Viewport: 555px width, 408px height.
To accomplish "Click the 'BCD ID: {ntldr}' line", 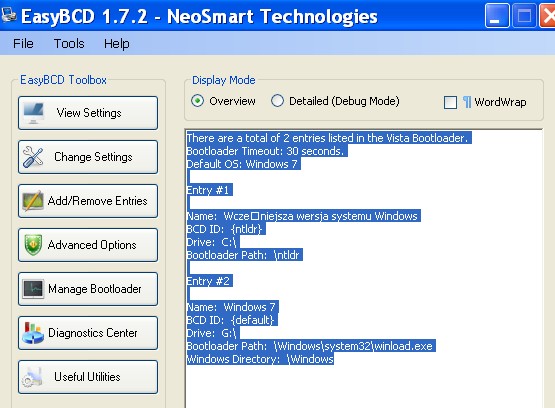I will tap(226, 229).
